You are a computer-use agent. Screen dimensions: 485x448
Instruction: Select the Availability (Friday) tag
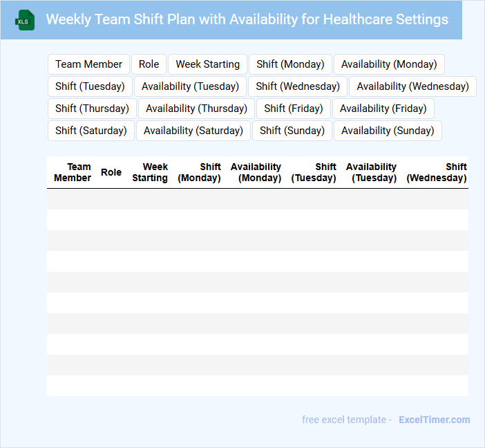click(383, 109)
